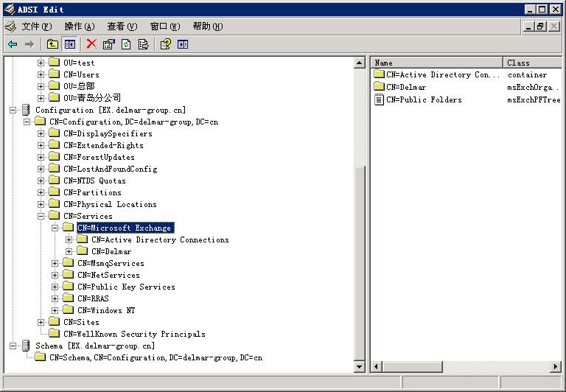Select CN=ForestUpdates in the tree

(x=99, y=157)
